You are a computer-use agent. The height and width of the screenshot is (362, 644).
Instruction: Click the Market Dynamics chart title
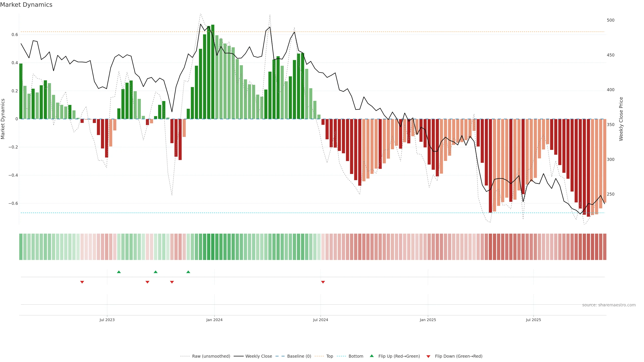[26, 5]
